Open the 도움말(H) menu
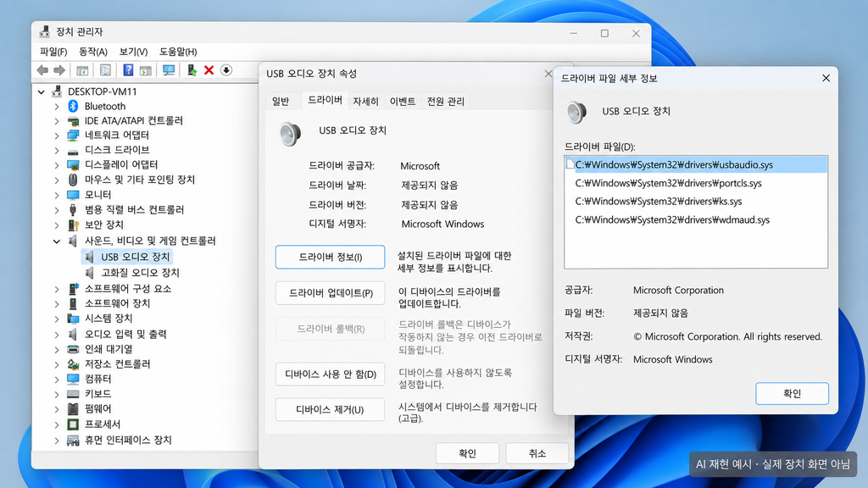 coord(178,52)
